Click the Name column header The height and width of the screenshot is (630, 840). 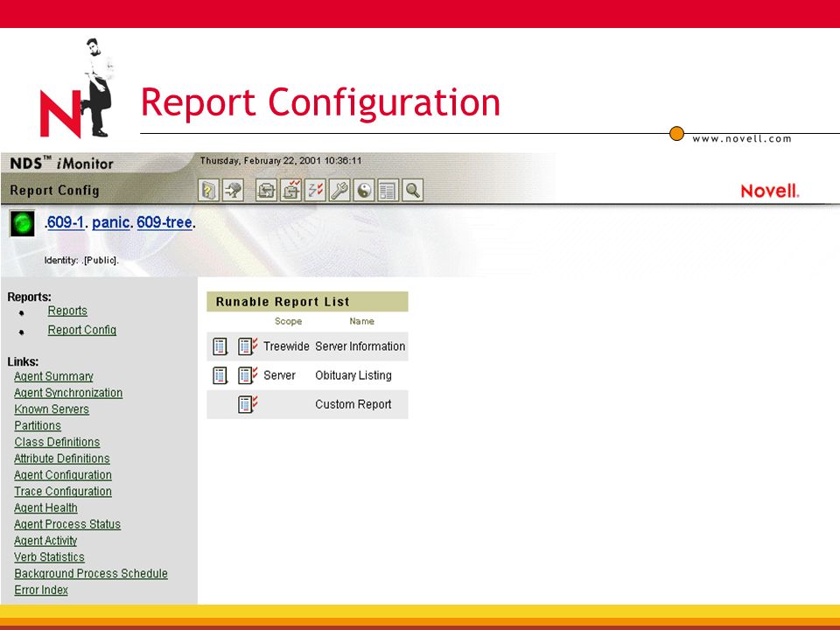pos(361,321)
